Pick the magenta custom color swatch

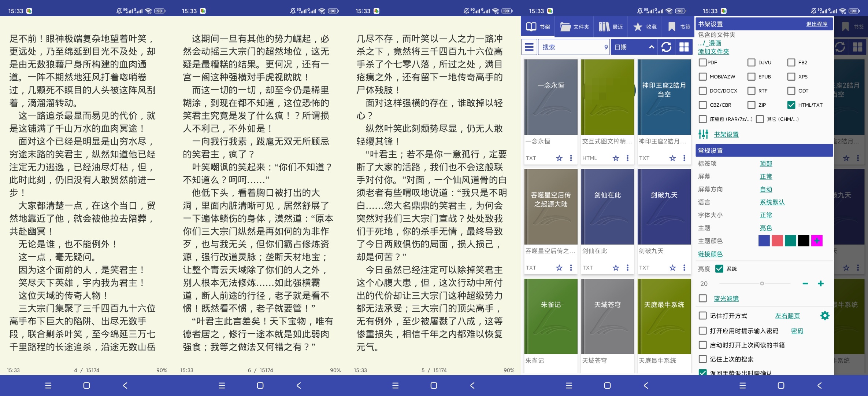(817, 241)
